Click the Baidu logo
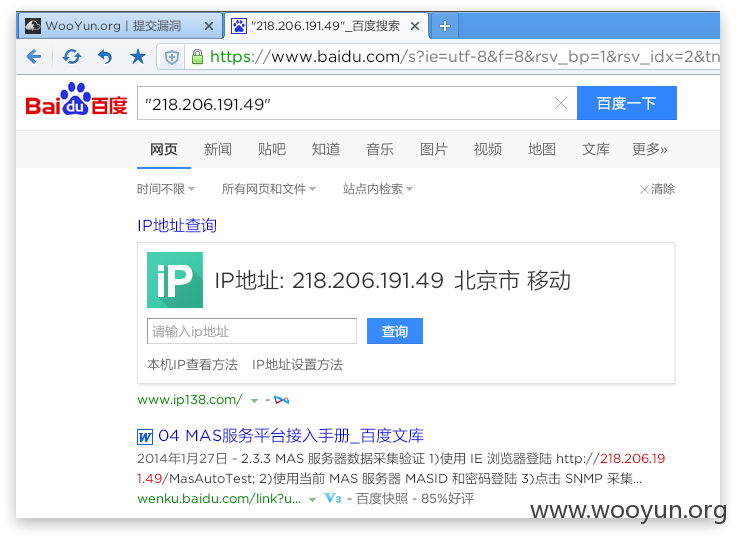This screenshot has width=736, height=539. coord(76,100)
